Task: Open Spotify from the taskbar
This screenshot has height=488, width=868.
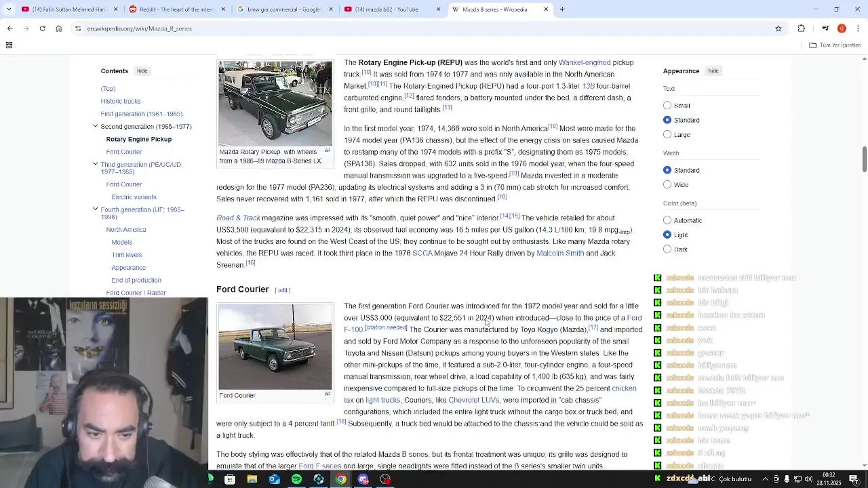Action: pos(296,479)
